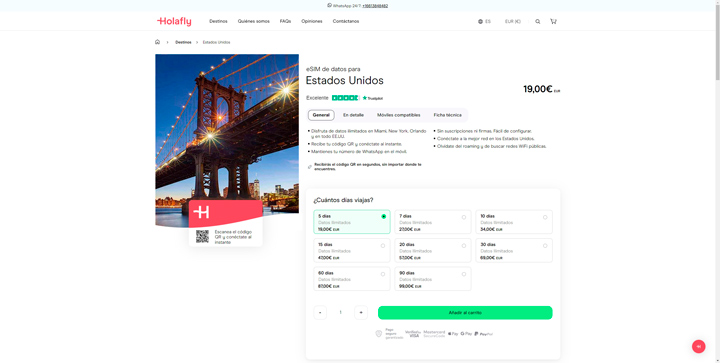This screenshot has width=720, height=363.
Task: Select the 60 días plan
Action: [352, 279]
